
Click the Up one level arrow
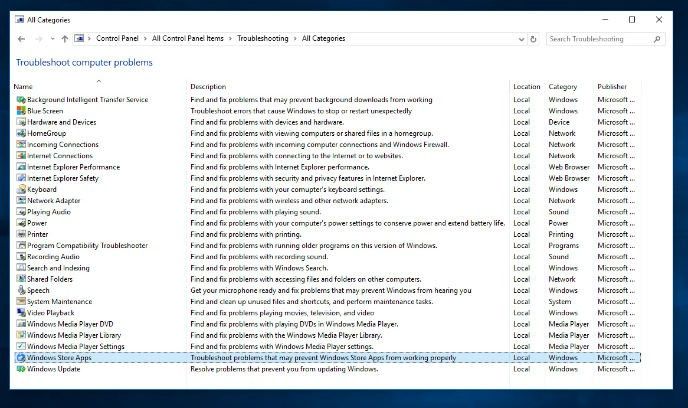point(65,39)
